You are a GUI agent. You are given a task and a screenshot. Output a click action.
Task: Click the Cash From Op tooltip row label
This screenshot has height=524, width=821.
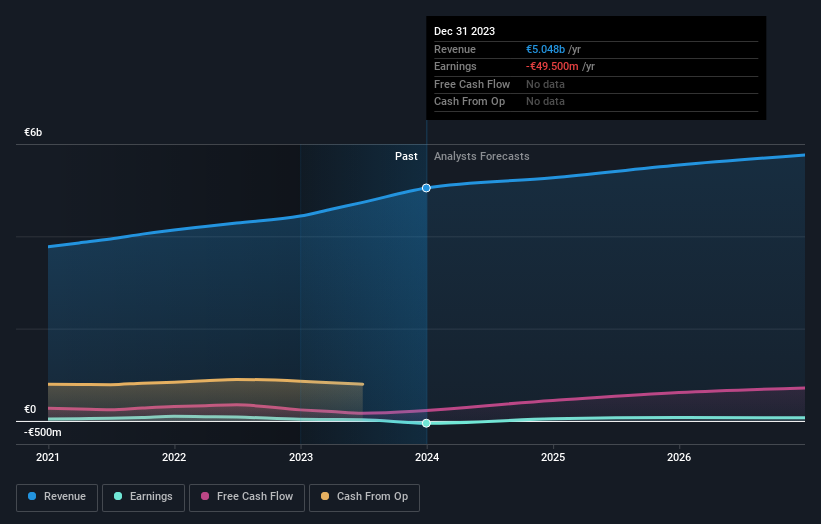[470, 102]
